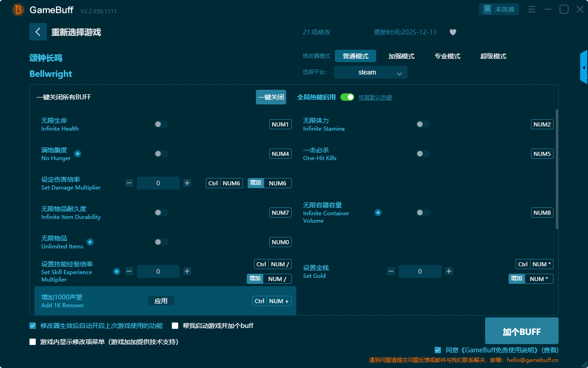Click star badge next to No Hunger
This screenshot has width=588, height=368.
point(78,154)
